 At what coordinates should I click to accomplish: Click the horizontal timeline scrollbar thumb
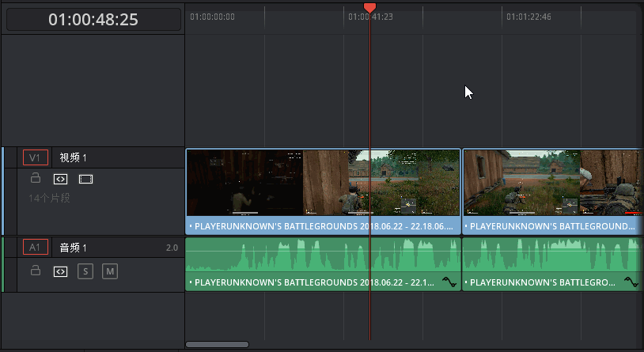coord(218,344)
